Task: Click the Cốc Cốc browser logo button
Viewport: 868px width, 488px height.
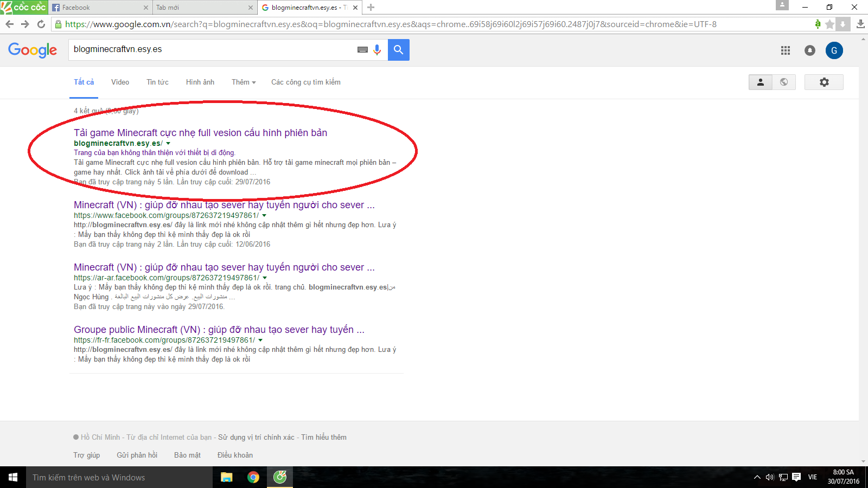Action: (x=24, y=7)
